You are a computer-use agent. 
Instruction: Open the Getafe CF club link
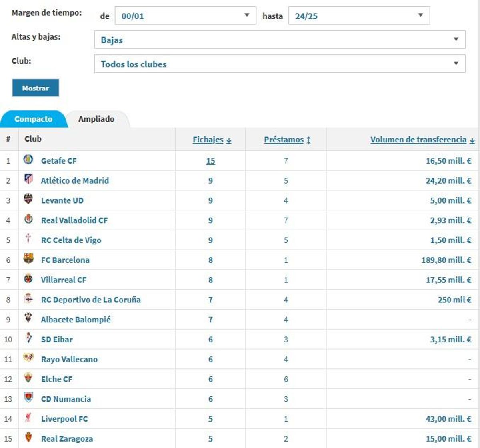click(59, 161)
